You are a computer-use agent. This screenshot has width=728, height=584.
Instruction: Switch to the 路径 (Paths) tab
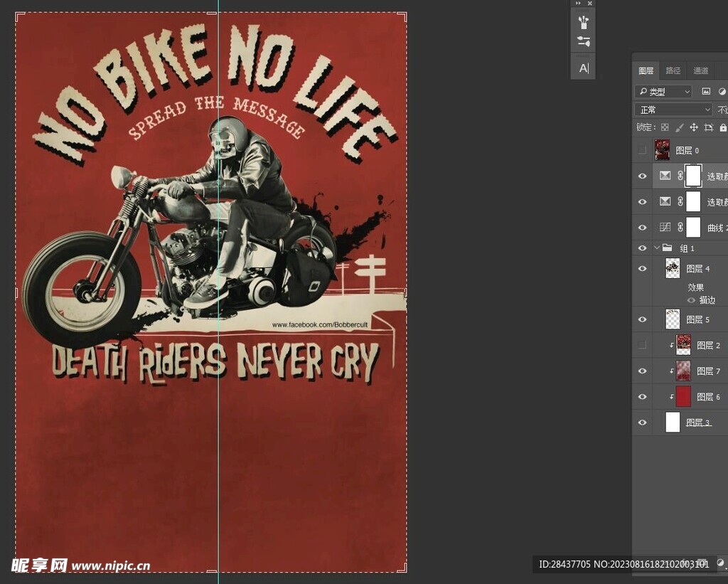pyautogui.click(x=673, y=70)
